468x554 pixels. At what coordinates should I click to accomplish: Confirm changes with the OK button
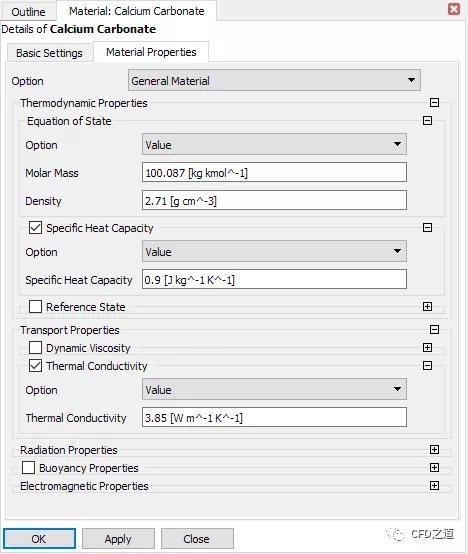pyautogui.click(x=39, y=538)
